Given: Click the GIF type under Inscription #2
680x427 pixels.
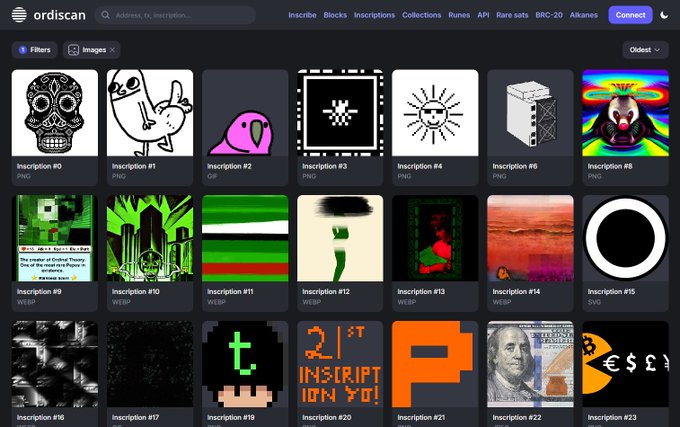Looking at the screenshot, I should tap(212, 176).
